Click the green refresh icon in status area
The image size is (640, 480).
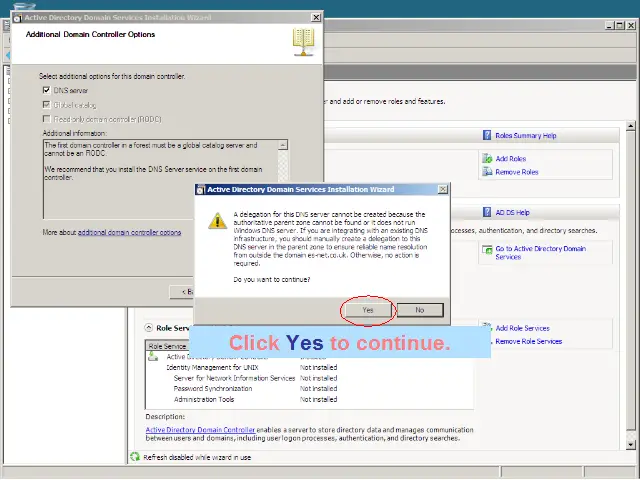(x=135, y=457)
